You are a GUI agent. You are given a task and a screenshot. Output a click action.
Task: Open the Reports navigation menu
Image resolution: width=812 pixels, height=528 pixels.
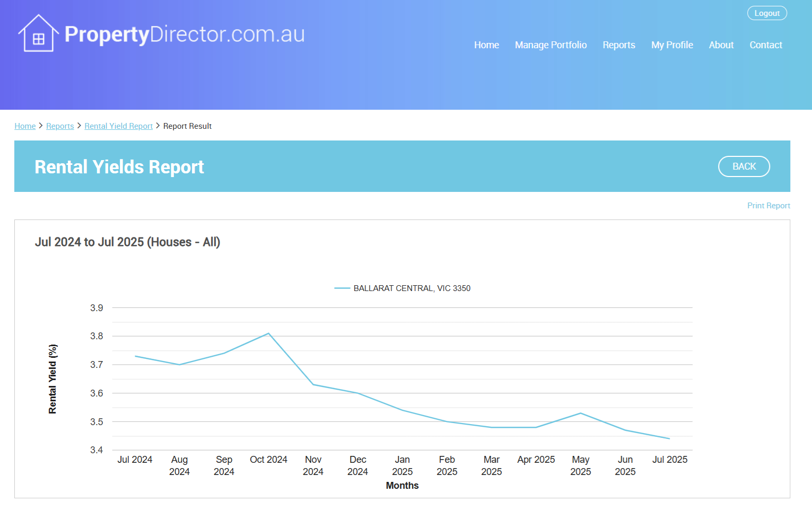[x=618, y=45]
